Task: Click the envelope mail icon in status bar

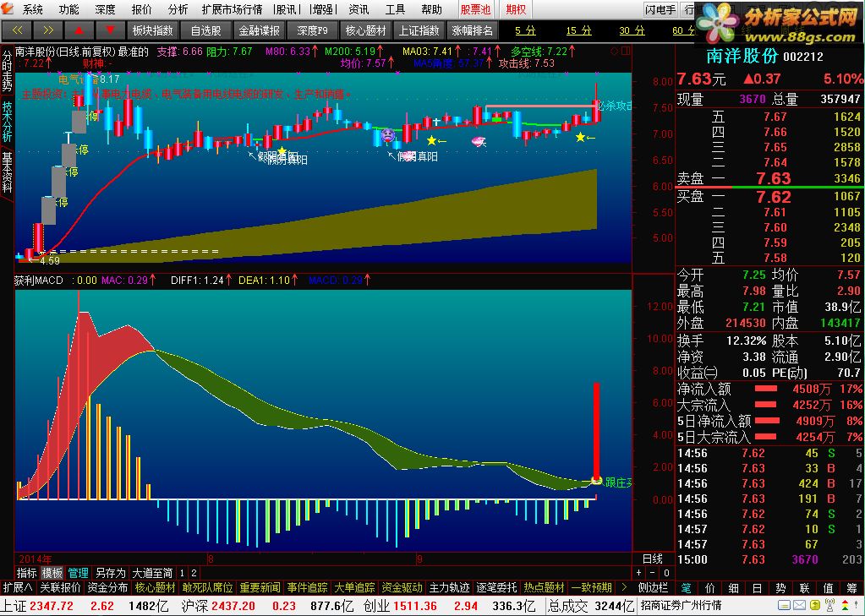Action: (x=800, y=606)
